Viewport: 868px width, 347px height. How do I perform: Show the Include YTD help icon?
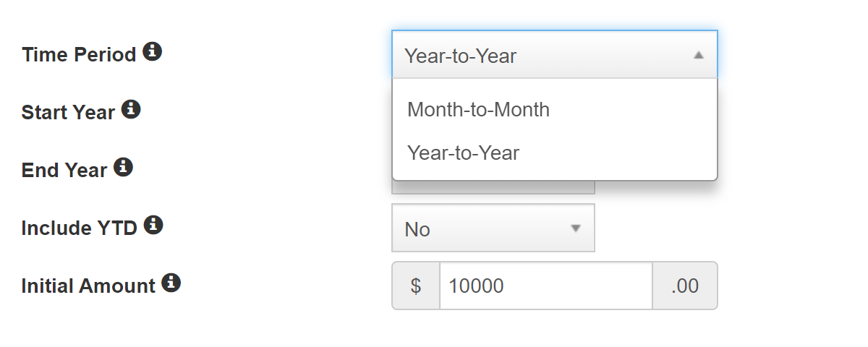click(x=153, y=226)
